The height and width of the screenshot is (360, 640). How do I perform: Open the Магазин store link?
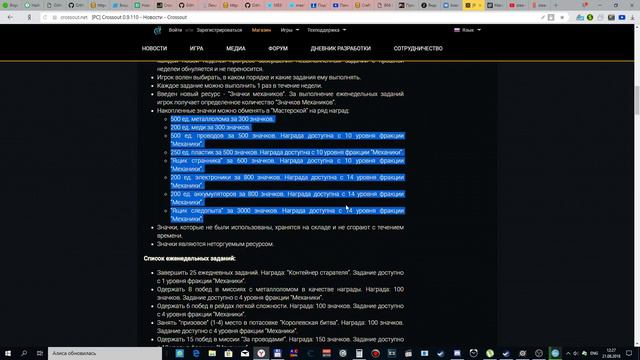261,30
